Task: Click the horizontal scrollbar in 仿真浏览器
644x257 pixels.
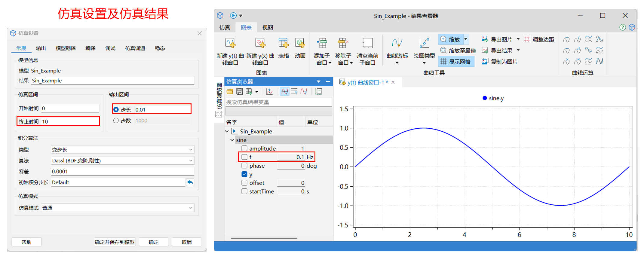Action: [264, 238]
